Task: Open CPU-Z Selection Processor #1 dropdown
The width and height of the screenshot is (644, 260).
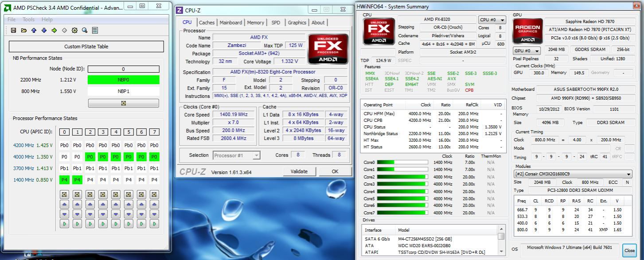Action: pos(237,155)
